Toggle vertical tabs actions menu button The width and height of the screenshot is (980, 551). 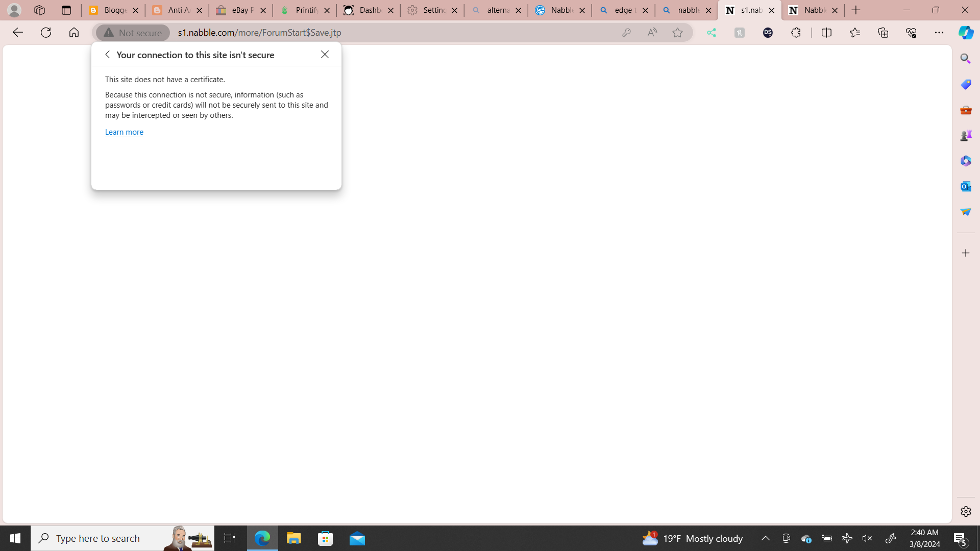click(x=66, y=10)
